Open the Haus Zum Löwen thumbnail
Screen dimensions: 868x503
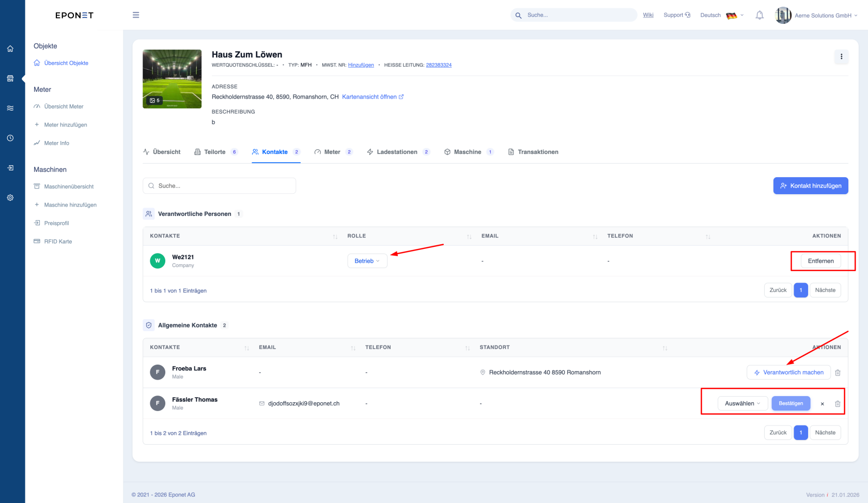point(172,79)
